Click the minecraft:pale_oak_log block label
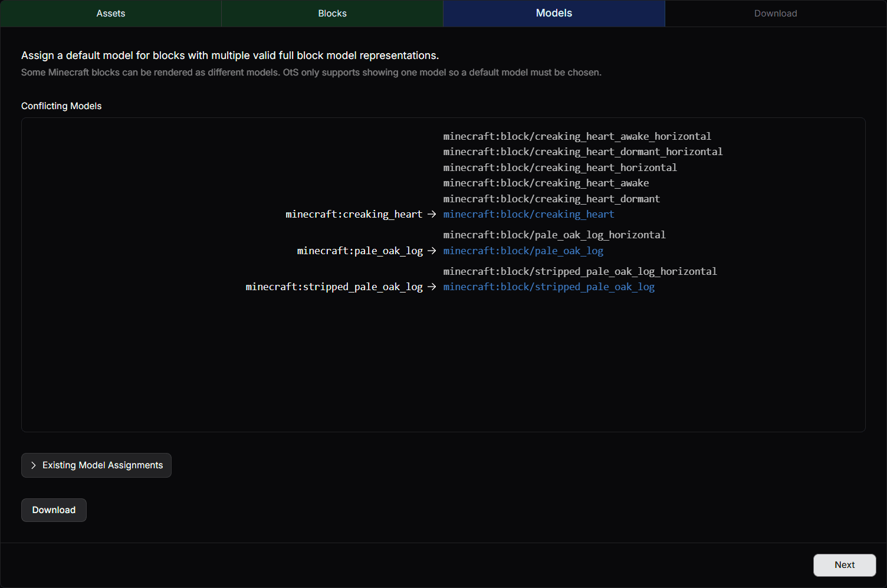The height and width of the screenshot is (588, 887). point(360,251)
